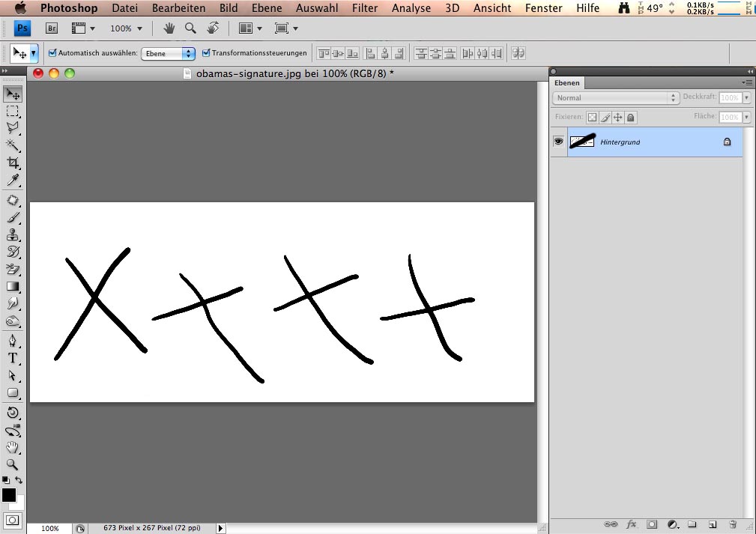This screenshot has width=756, height=534.
Task: Select the Dodge tool
Action: click(13, 303)
